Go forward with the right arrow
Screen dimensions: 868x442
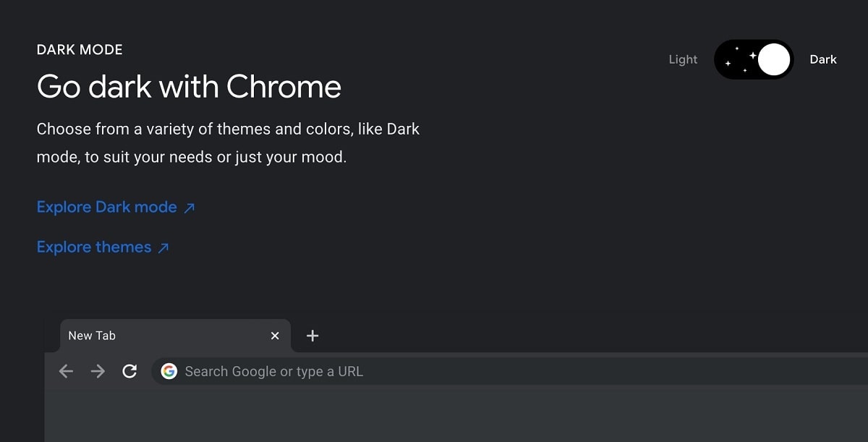click(x=98, y=371)
